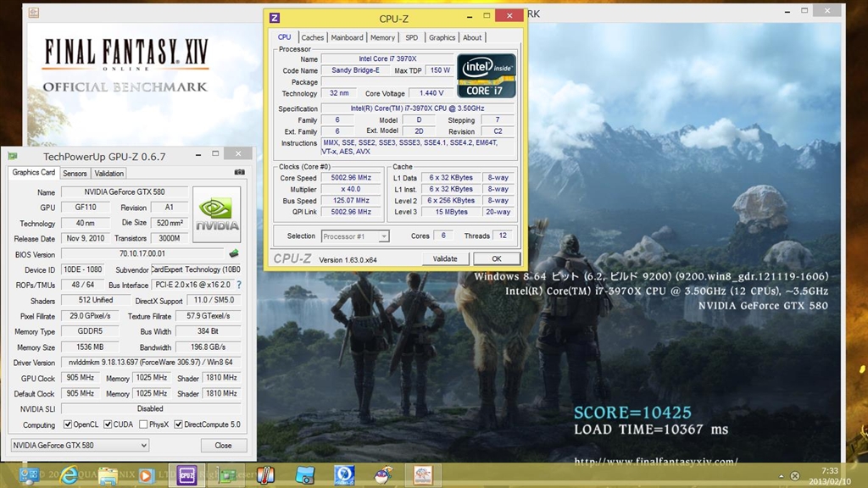Click the Bus Width value 384 Bit

(x=209, y=331)
